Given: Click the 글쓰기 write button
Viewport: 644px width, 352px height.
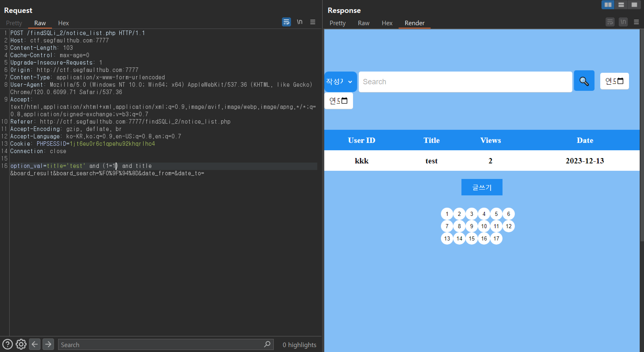Looking at the screenshot, I should (482, 187).
